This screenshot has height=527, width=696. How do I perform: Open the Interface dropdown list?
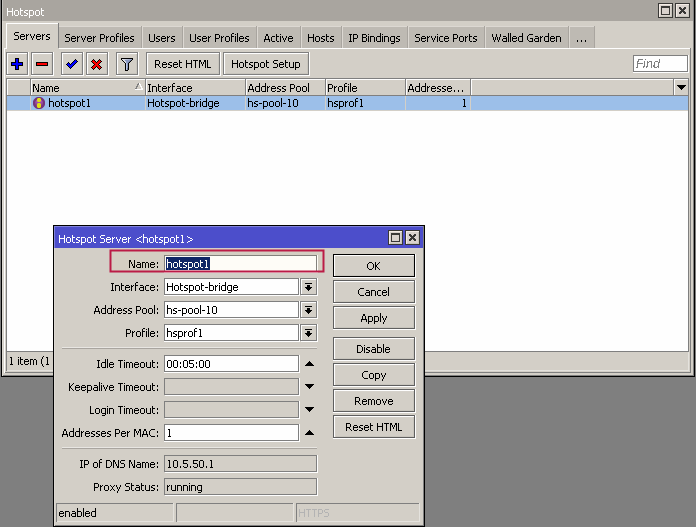click(x=309, y=287)
